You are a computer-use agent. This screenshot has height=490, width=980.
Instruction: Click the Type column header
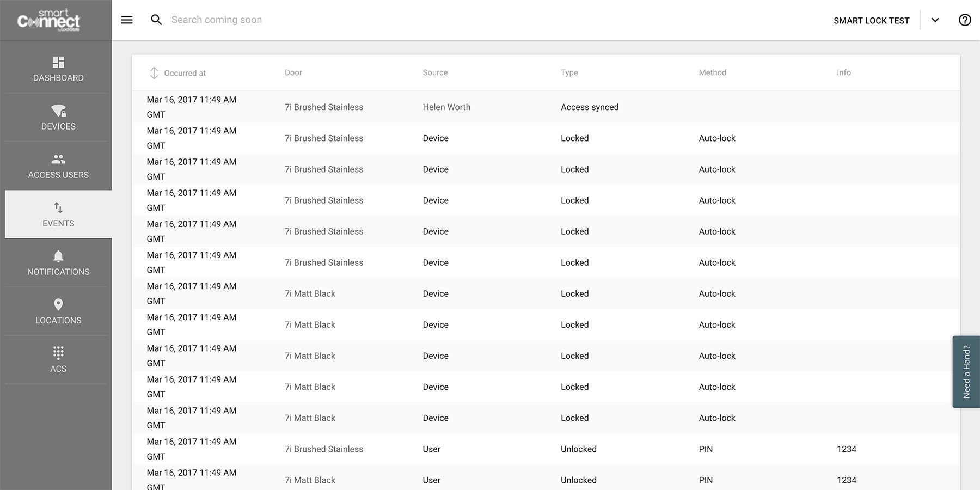(569, 72)
